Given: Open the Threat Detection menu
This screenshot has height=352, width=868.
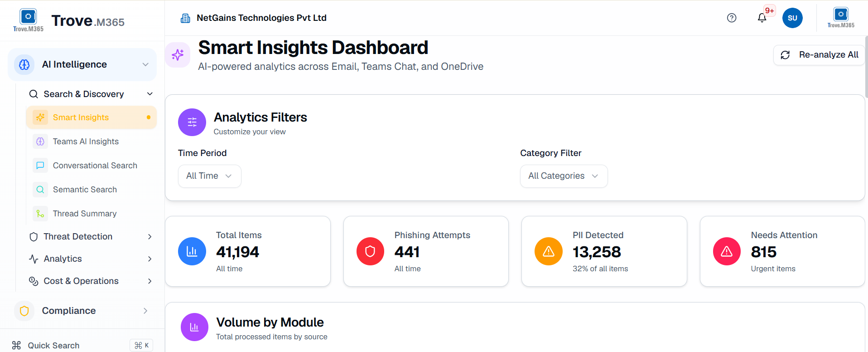Looking at the screenshot, I should 91,237.
